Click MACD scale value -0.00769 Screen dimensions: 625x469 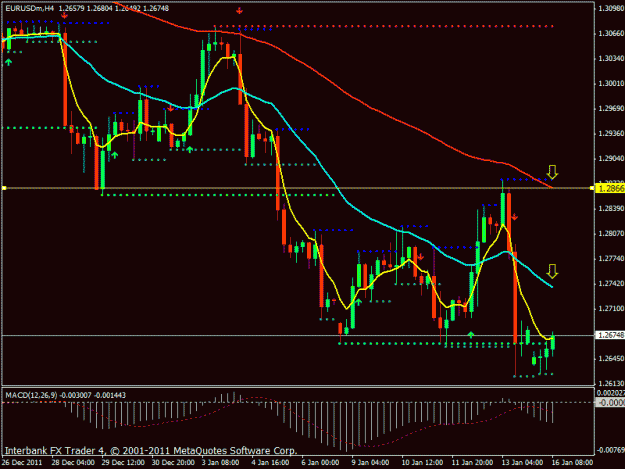point(610,450)
